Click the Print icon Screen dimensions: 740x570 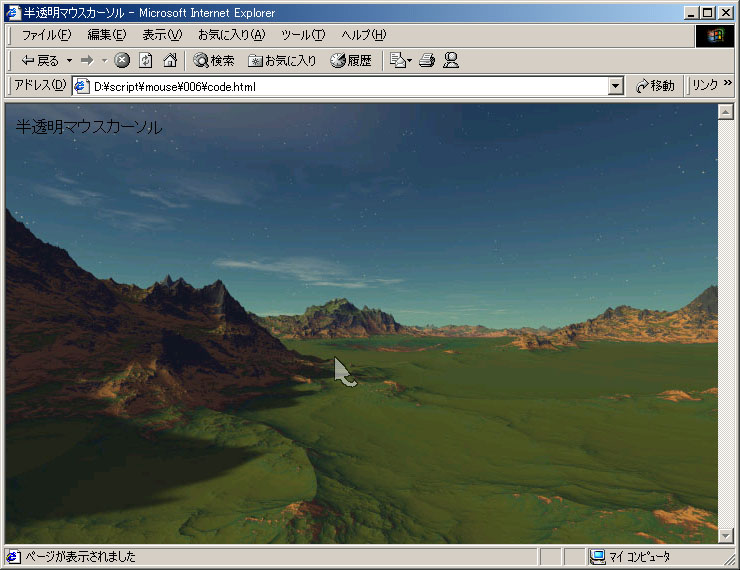(x=427, y=60)
